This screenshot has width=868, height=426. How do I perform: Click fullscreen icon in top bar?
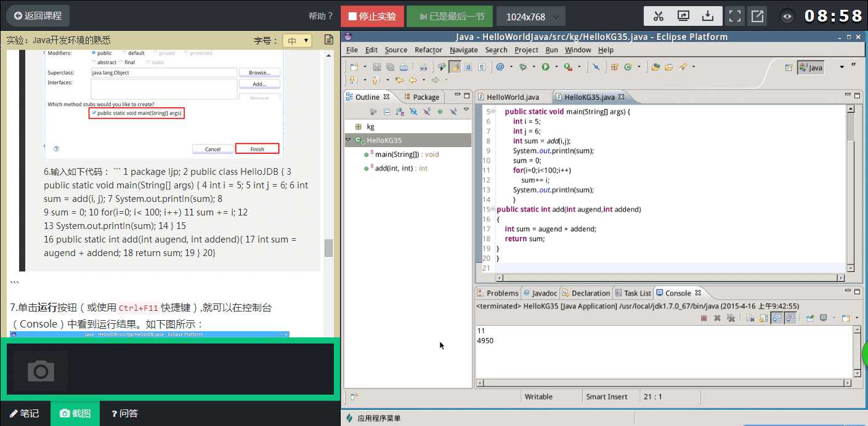734,16
